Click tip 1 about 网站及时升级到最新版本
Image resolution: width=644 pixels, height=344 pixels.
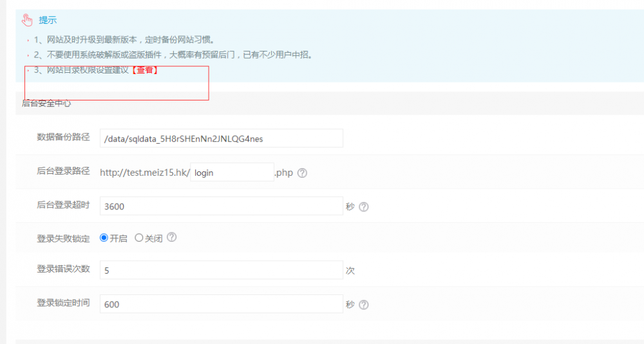tap(124, 40)
